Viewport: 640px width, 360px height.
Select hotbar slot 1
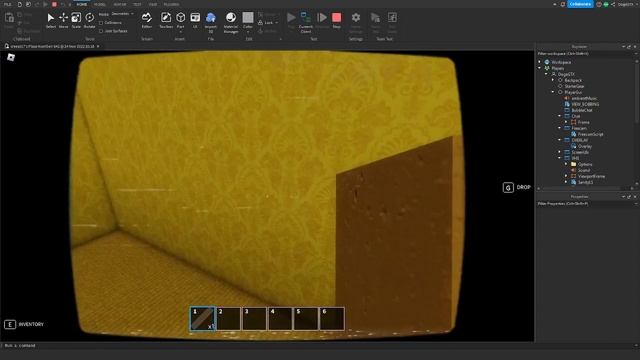tap(203, 318)
